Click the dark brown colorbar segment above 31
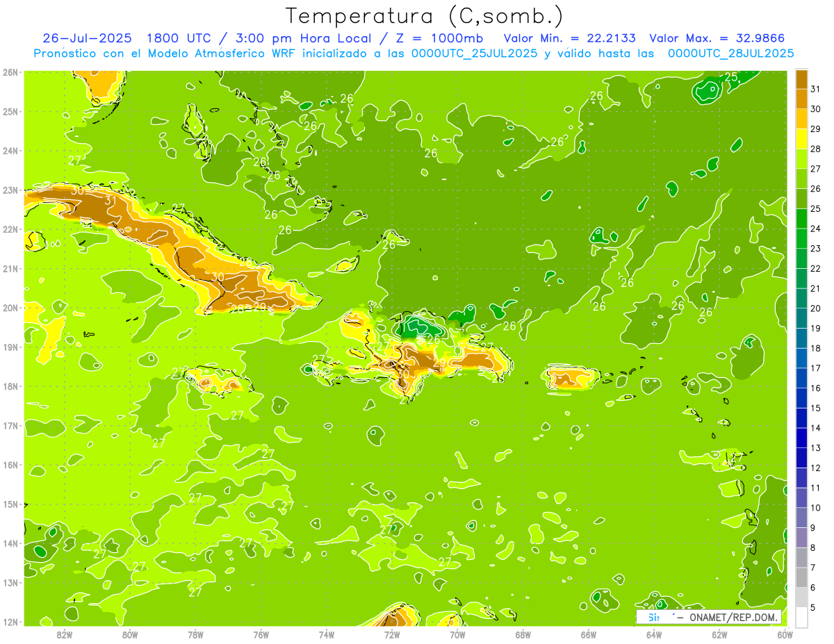 tap(802, 80)
